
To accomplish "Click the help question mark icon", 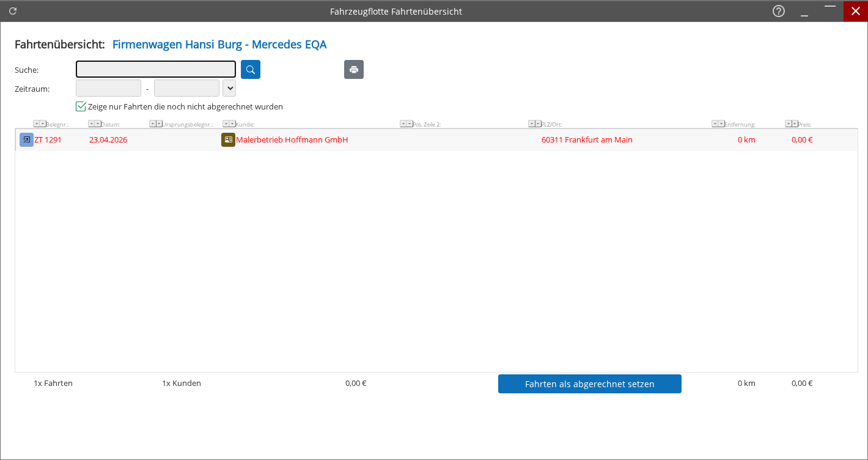I will pyautogui.click(x=779, y=11).
